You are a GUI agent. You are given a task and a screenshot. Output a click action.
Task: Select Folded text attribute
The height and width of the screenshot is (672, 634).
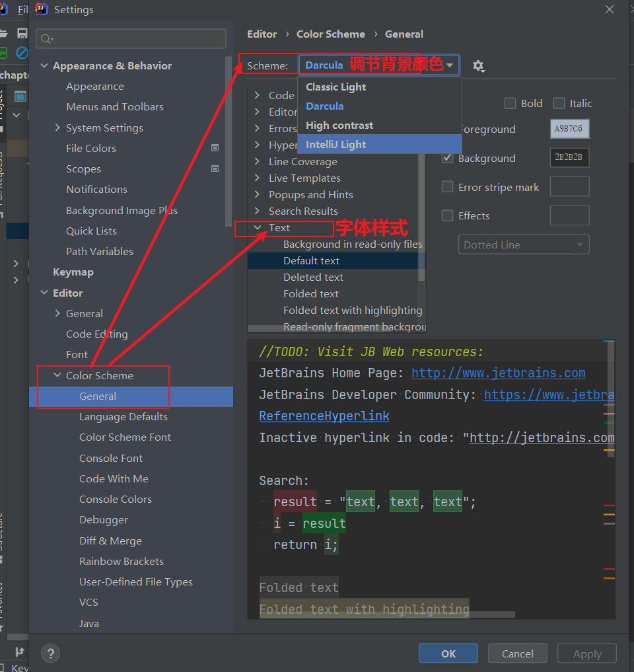point(311,294)
